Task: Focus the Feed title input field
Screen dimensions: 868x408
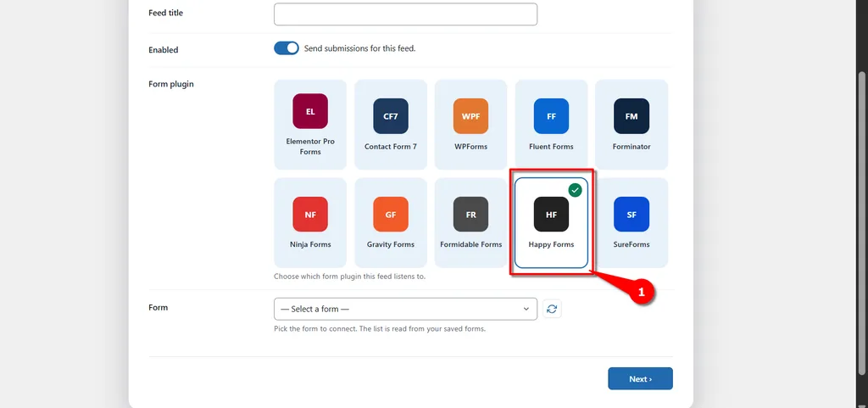Action: 405,14
